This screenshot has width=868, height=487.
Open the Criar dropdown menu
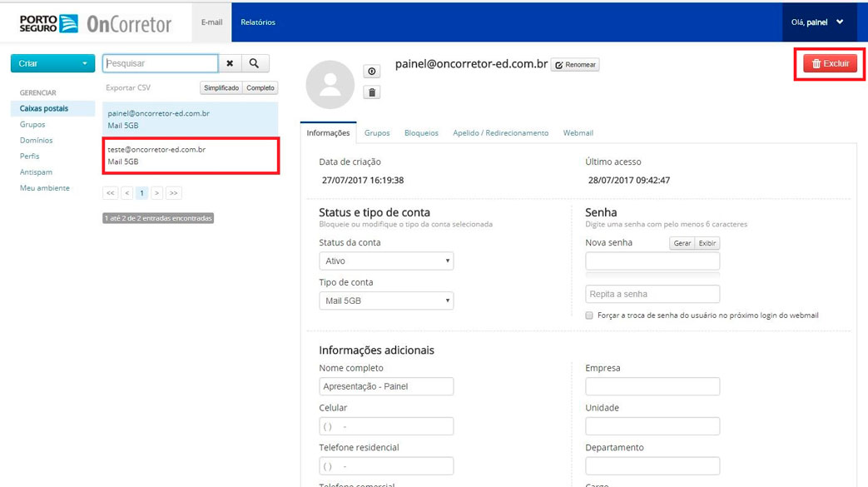[52, 64]
